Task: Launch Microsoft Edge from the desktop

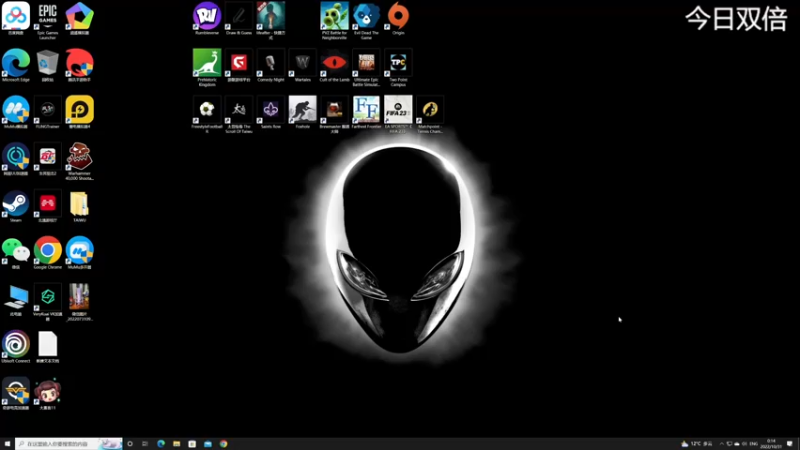Action: [x=16, y=65]
